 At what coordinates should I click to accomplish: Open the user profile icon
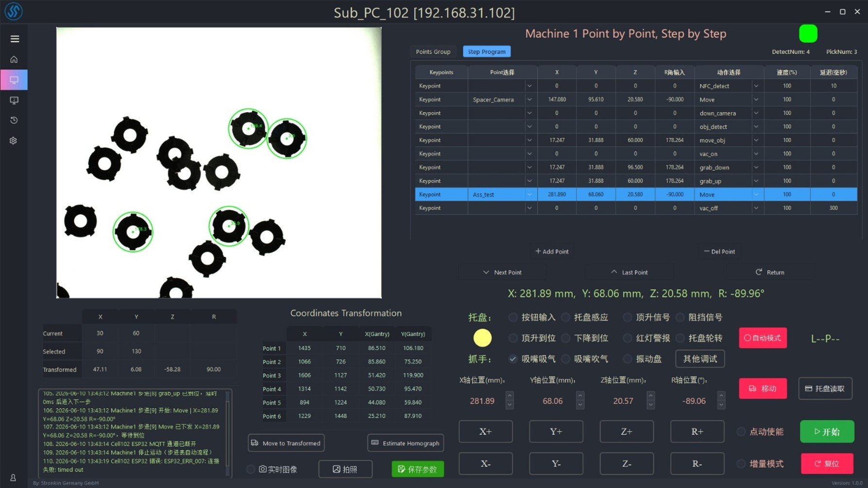tap(13, 478)
